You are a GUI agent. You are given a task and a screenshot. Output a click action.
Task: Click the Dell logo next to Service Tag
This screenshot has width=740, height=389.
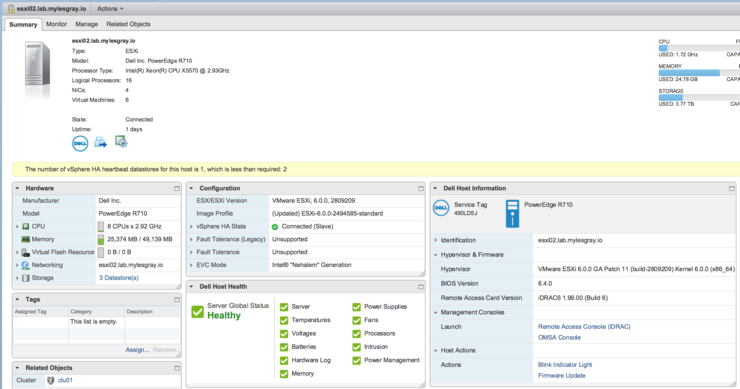tap(441, 208)
